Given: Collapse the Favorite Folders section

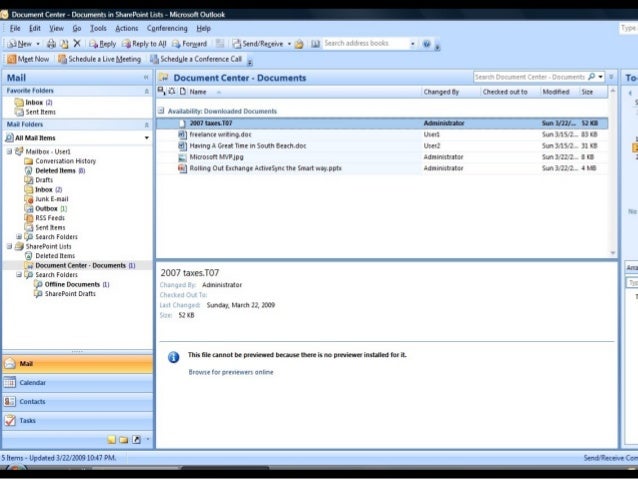Looking at the screenshot, I should [x=146, y=91].
